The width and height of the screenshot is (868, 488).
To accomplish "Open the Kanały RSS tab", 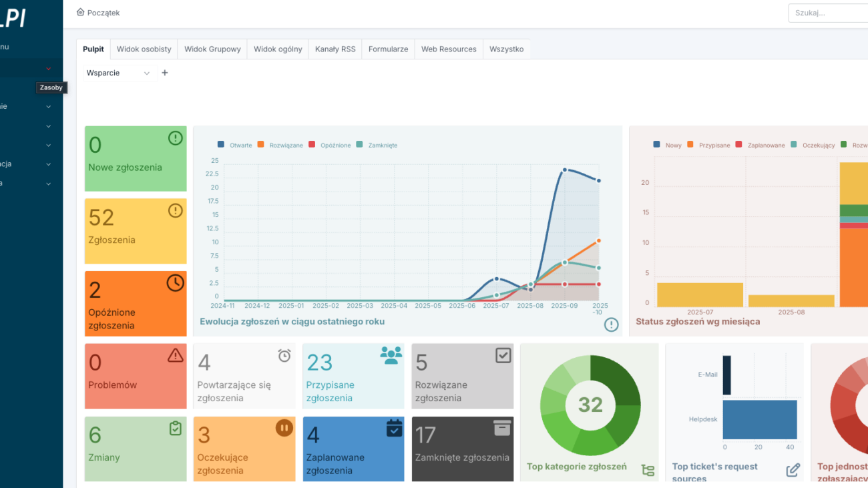I will tap(335, 49).
